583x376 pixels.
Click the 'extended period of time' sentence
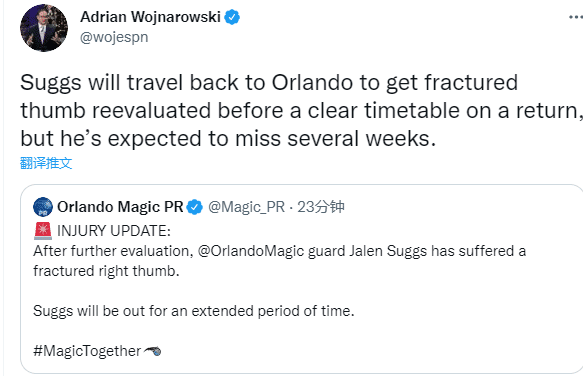point(194,311)
